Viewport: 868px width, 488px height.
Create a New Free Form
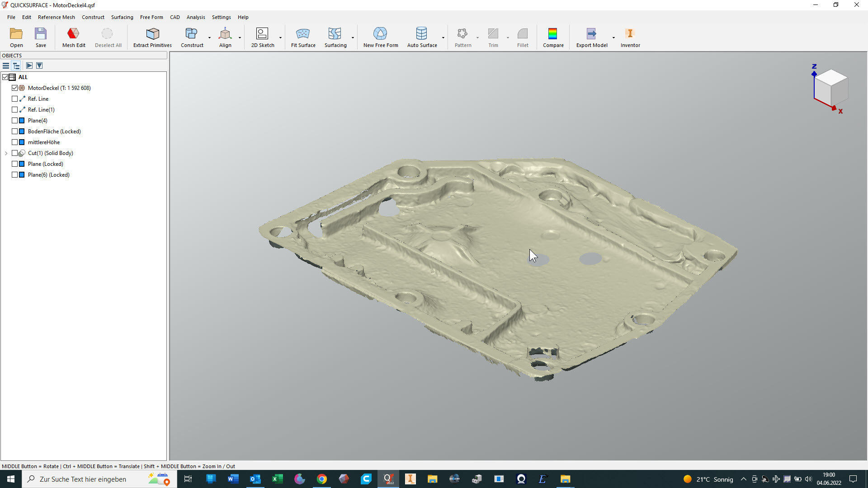click(x=380, y=37)
